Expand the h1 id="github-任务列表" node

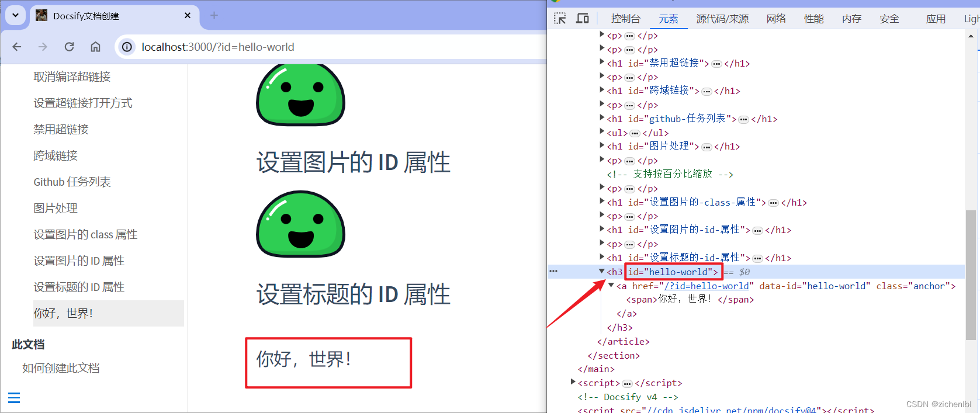tap(602, 117)
